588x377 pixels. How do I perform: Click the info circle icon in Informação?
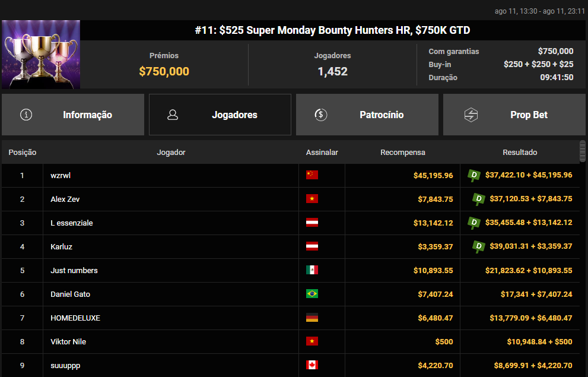pos(26,115)
